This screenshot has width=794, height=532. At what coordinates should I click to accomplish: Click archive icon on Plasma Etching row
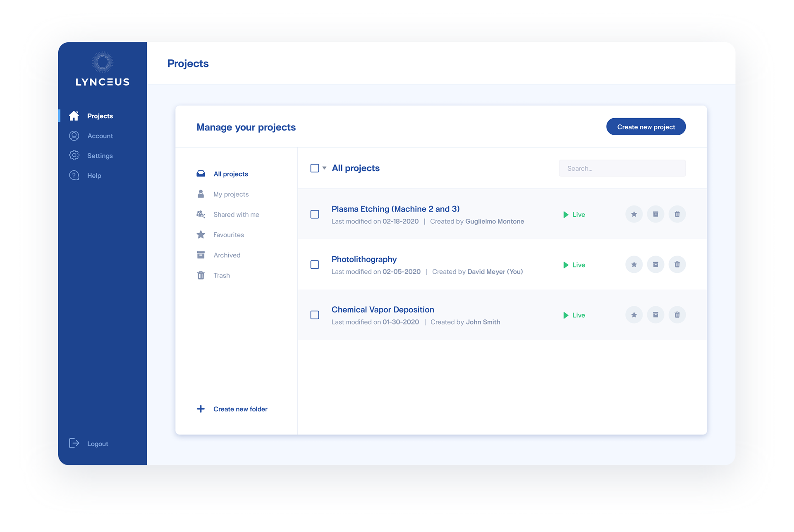655,214
